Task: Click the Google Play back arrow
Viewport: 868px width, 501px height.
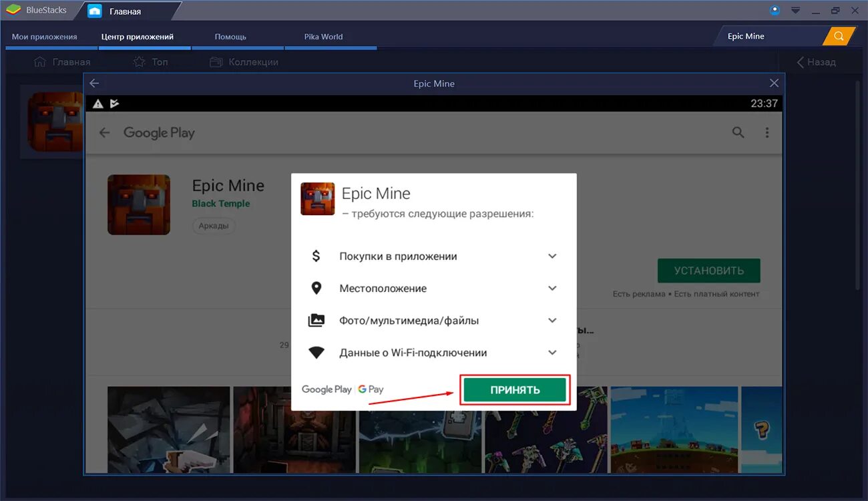Action: [x=104, y=133]
